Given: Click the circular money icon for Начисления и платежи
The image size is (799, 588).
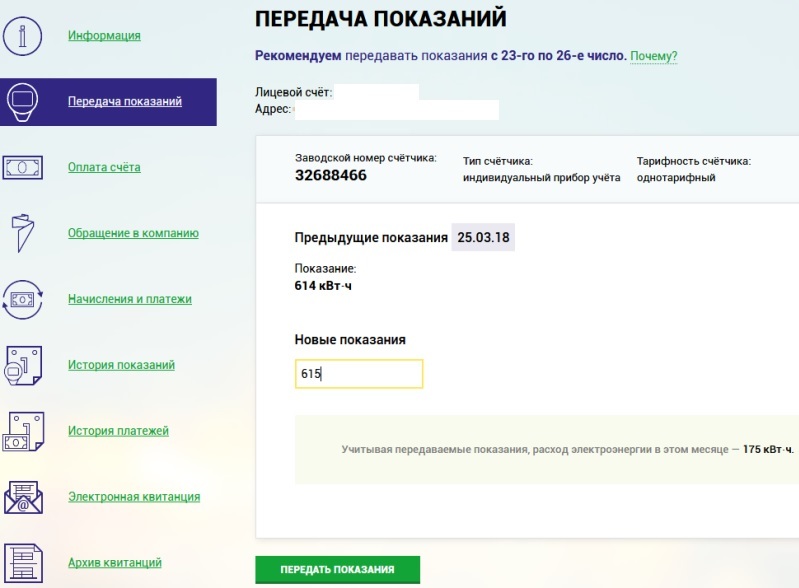Looking at the screenshot, I should (24, 299).
